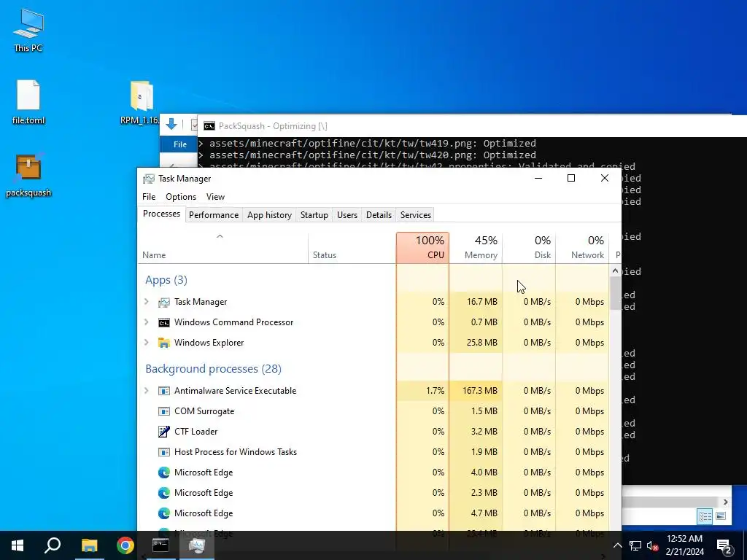Click the Task Manager taskbar button
Screen dimensions: 747x560
coord(197,545)
